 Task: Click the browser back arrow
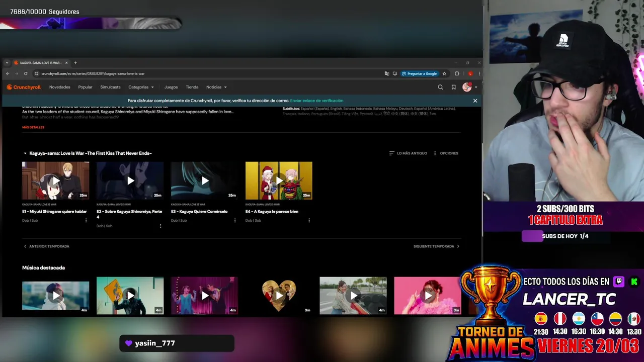tap(8, 73)
